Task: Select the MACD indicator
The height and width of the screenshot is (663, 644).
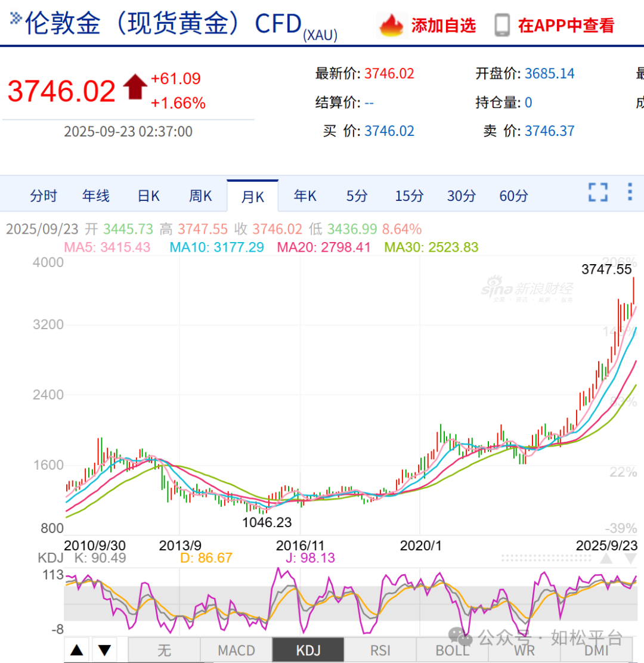Action: click(236, 650)
